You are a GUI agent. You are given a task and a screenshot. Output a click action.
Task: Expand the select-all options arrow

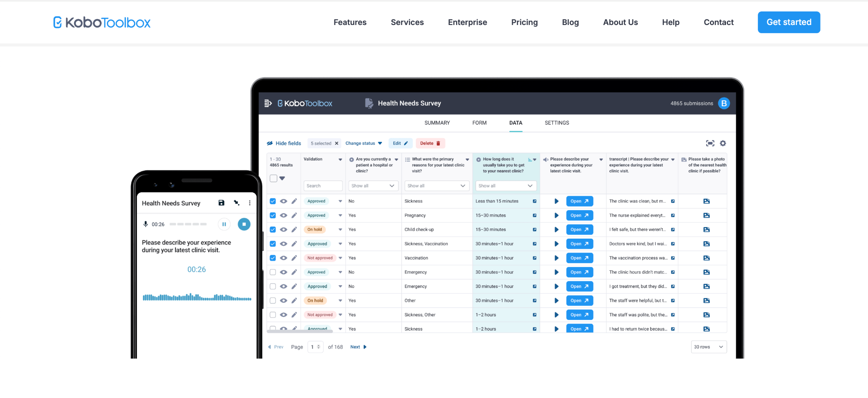click(x=282, y=178)
